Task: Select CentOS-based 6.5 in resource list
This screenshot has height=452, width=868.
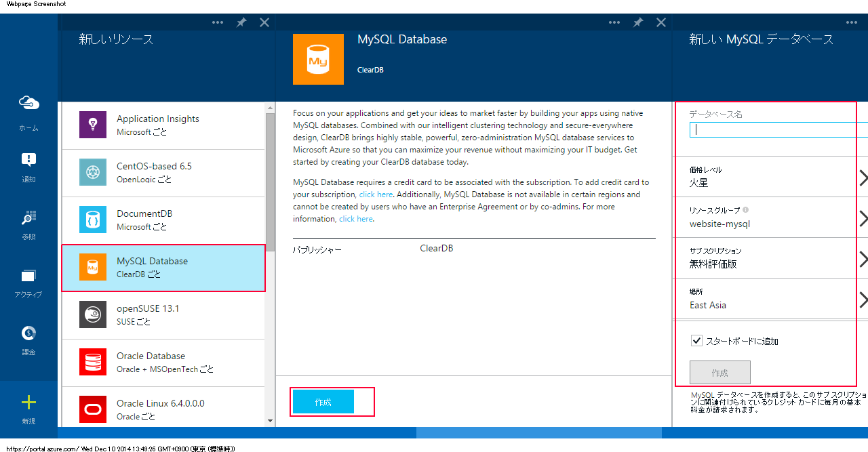Action: click(163, 173)
